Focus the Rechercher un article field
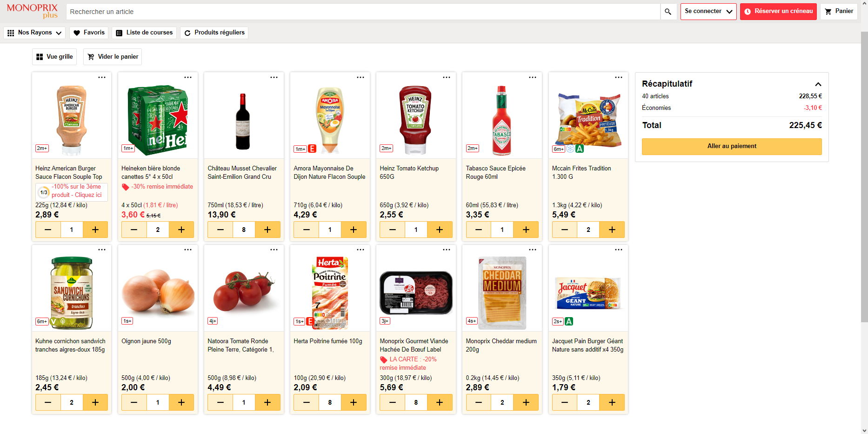868x434 pixels. point(363,12)
